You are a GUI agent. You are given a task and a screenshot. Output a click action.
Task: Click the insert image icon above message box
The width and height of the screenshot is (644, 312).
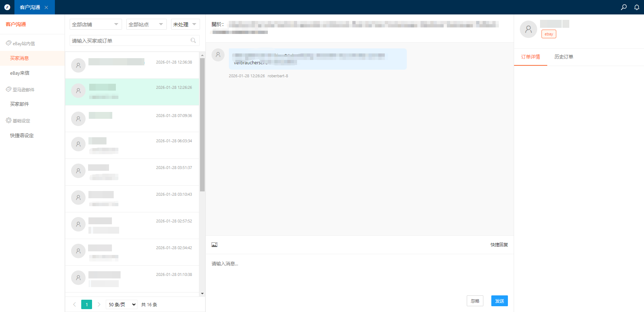[x=214, y=245]
